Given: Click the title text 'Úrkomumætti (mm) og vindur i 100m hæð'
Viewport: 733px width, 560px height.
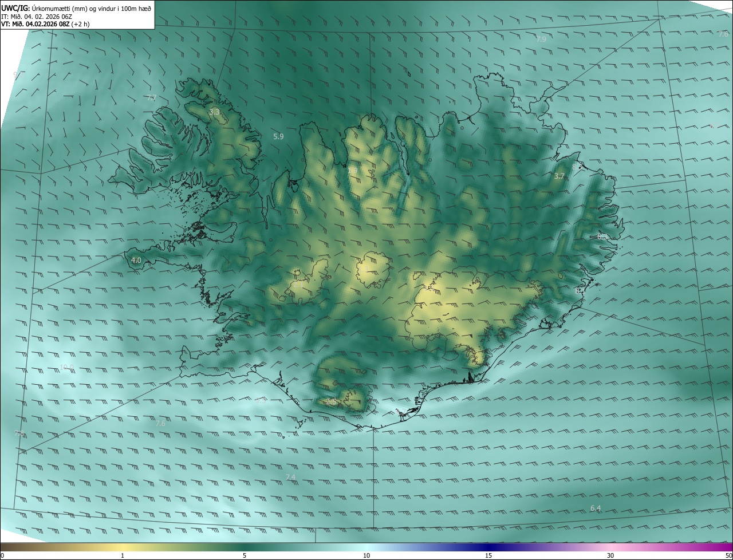Looking at the screenshot, I should 91,9.
